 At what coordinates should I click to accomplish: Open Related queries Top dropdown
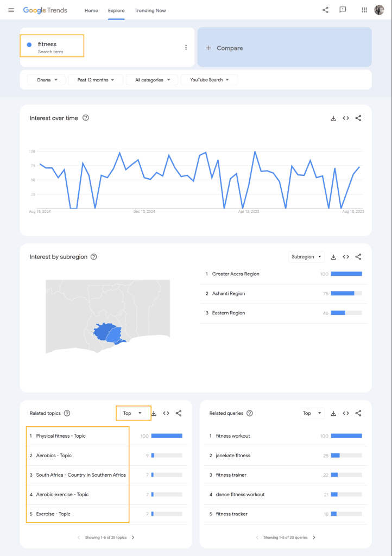(312, 413)
